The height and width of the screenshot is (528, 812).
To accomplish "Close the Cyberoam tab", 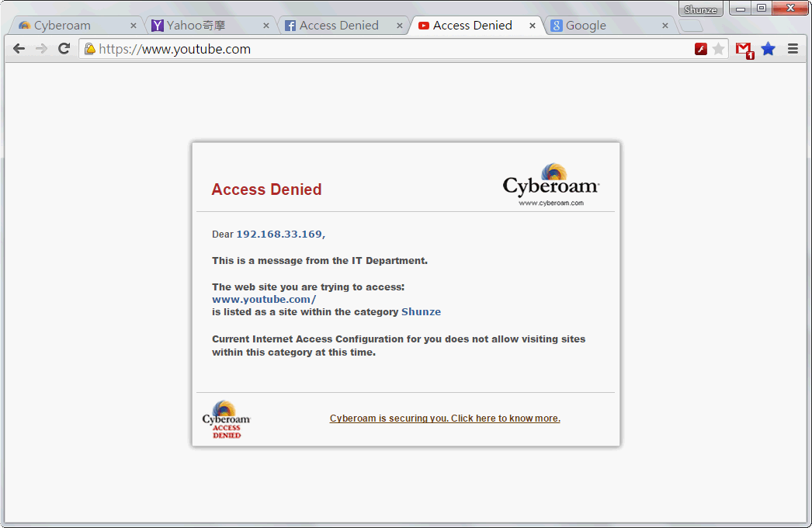I will click(133, 26).
